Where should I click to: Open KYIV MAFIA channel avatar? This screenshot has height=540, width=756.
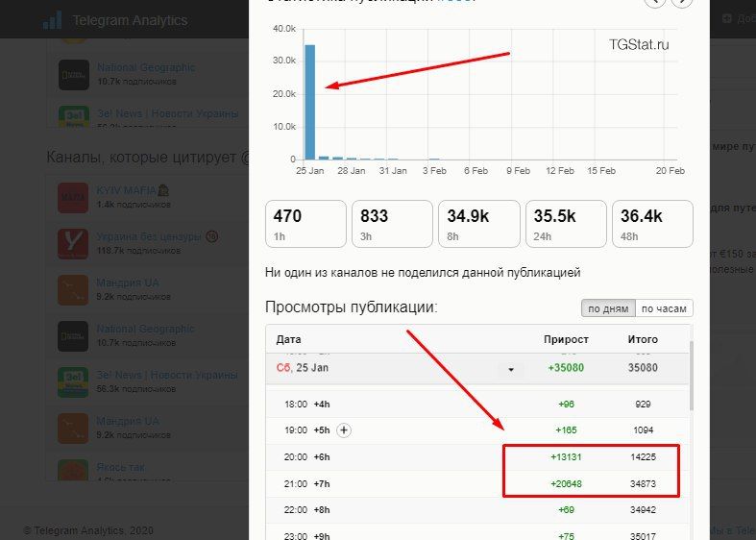[73, 198]
